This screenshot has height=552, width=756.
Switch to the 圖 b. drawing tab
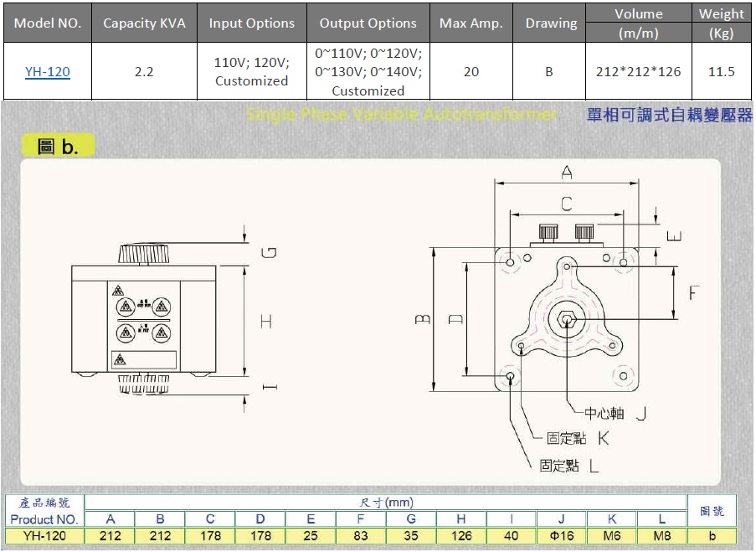(58, 144)
